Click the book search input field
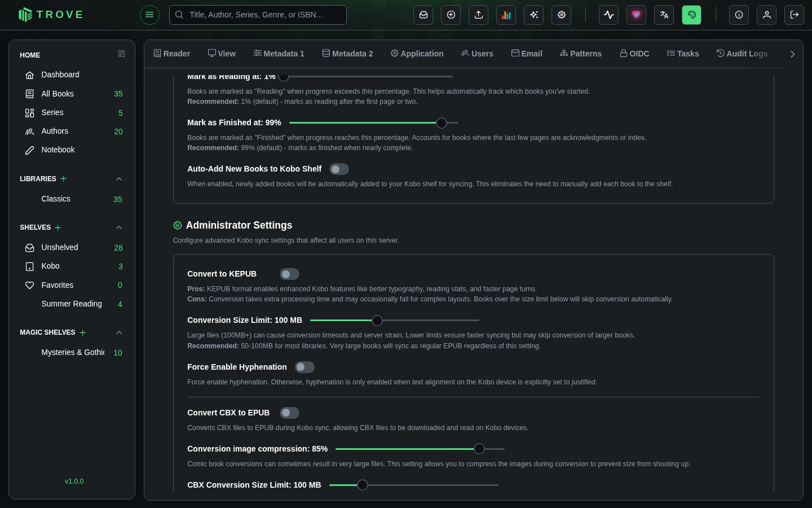This screenshot has width=812, height=508. 258,15
